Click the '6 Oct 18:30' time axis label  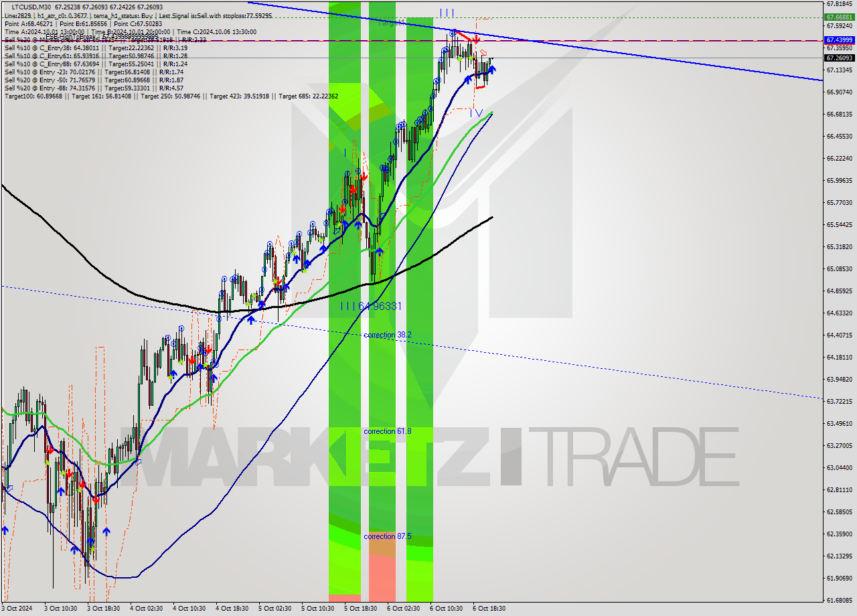point(489,609)
